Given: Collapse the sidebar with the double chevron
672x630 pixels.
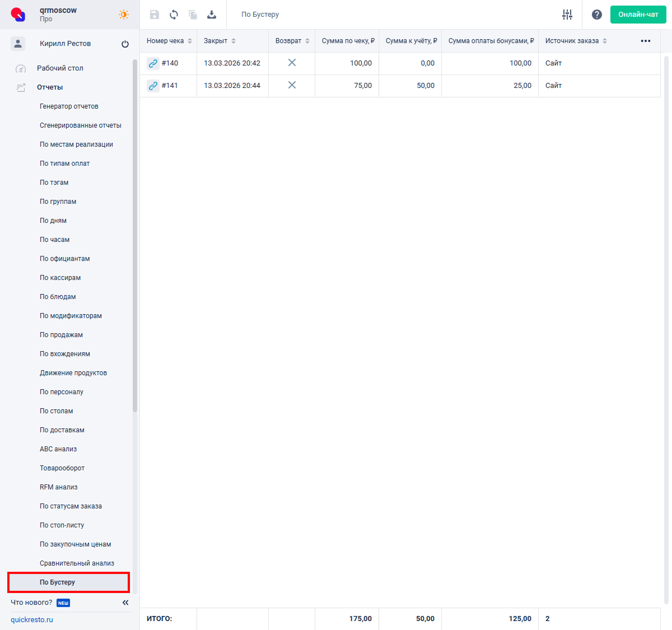Looking at the screenshot, I should [x=125, y=603].
